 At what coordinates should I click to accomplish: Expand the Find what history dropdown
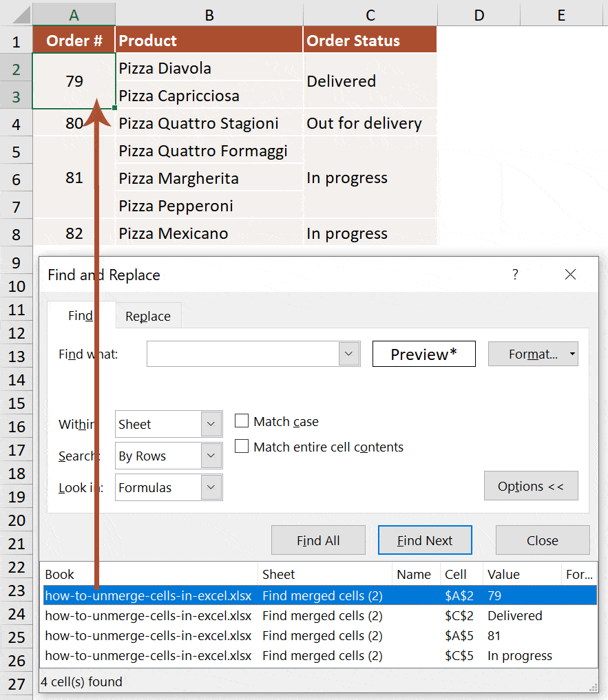click(x=349, y=354)
